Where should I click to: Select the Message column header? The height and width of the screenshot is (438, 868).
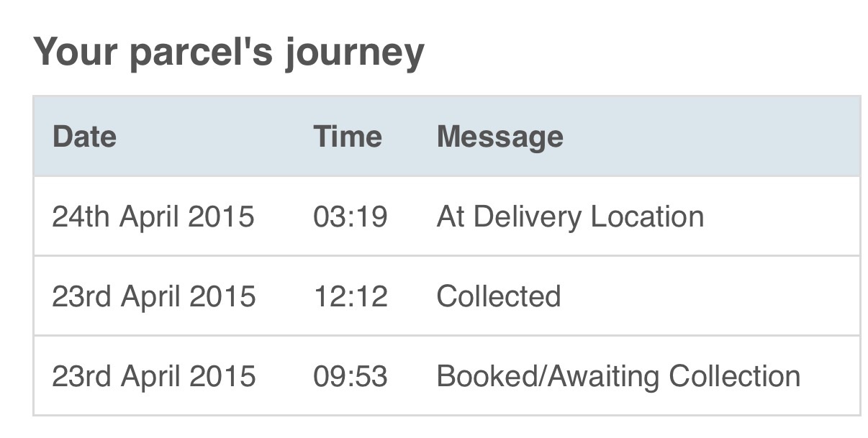click(x=499, y=137)
